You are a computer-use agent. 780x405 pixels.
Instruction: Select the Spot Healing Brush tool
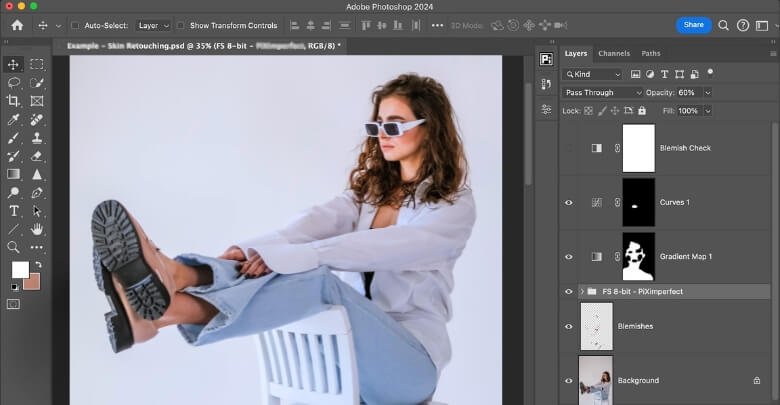36,119
